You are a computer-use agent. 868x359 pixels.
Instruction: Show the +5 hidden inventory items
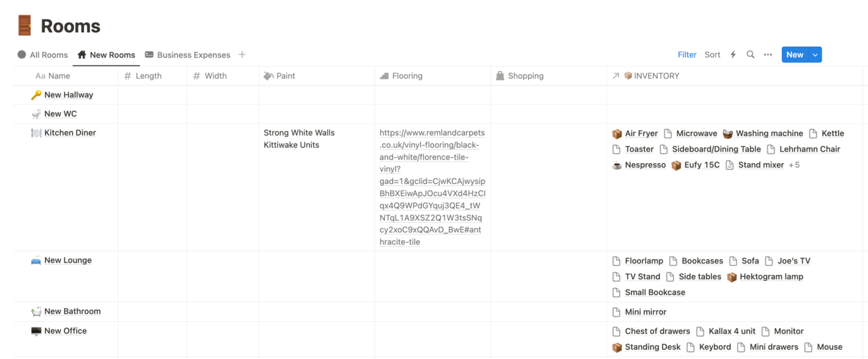tap(794, 165)
